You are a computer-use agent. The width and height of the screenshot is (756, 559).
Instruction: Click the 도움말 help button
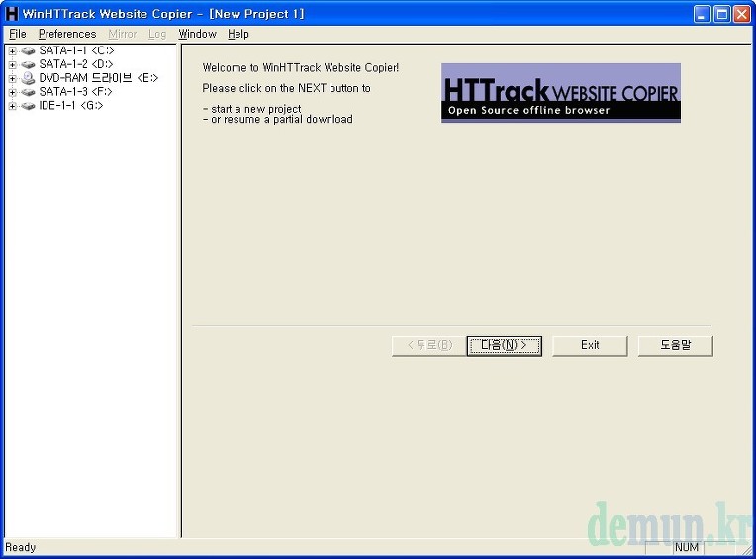[x=676, y=345]
